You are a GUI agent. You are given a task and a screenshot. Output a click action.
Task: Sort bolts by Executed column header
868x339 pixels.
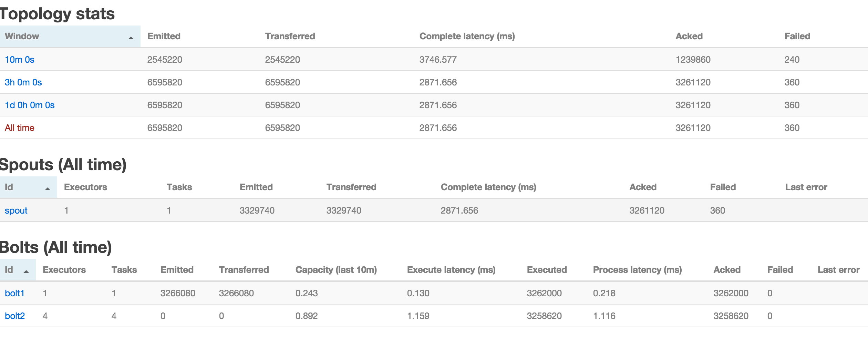coord(547,270)
